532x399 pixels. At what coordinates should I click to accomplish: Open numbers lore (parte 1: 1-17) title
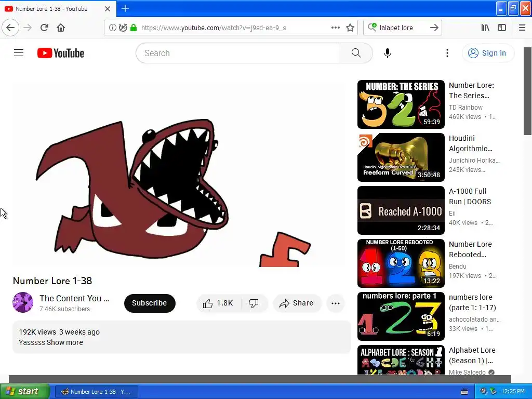click(472, 302)
